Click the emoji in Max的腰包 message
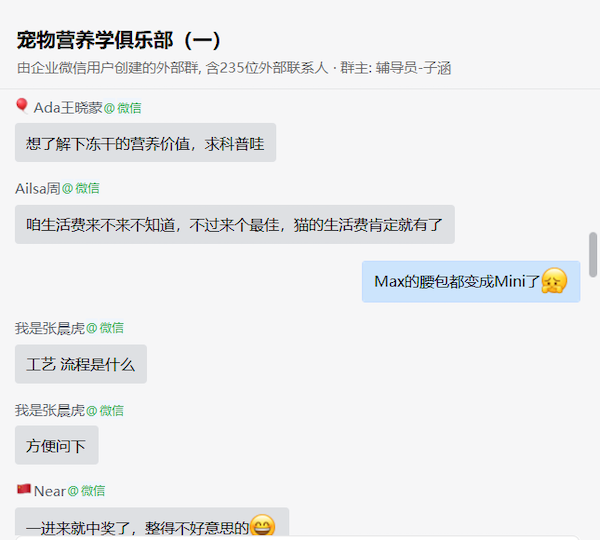600x540 pixels. pos(554,281)
